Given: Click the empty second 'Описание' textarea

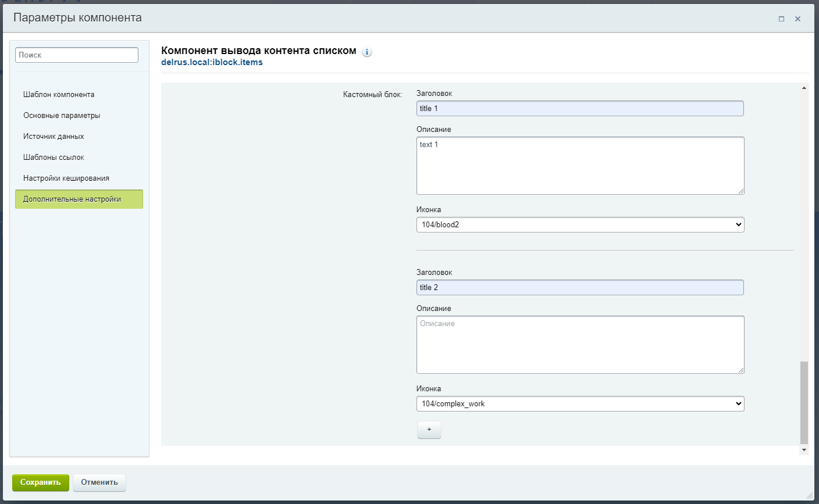Looking at the screenshot, I should pos(580,344).
